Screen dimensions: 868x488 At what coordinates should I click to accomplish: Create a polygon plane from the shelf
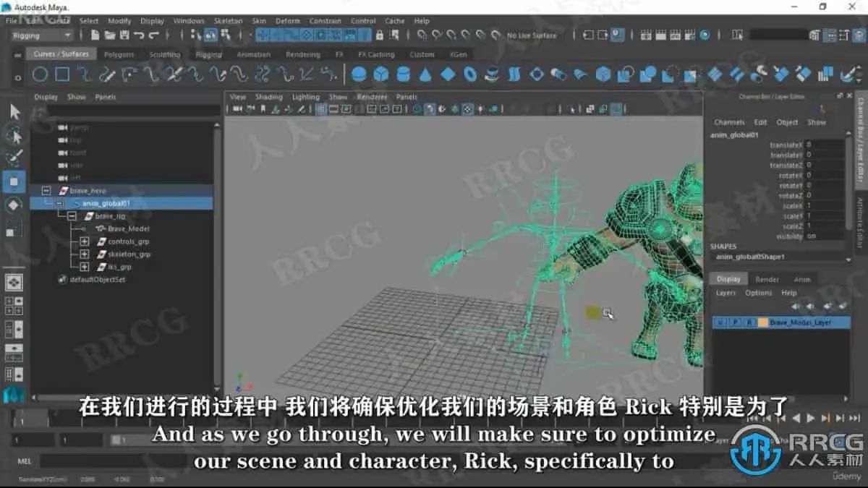(448, 74)
